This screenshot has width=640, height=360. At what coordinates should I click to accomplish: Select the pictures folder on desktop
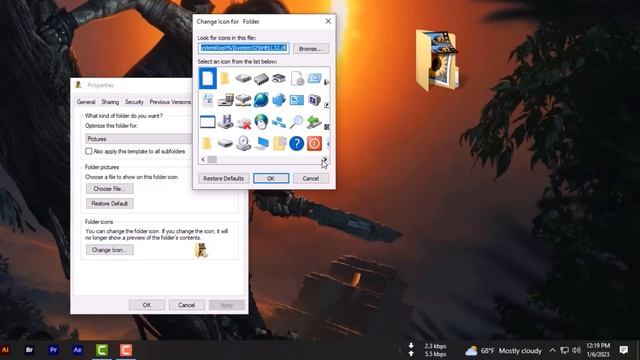click(437, 60)
